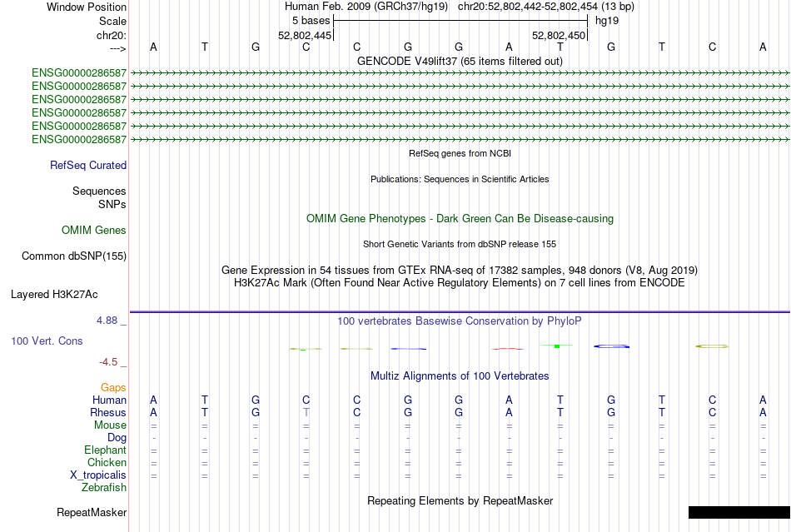This screenshot has height=532, width=791.
Task: Click the Human Feb. 2009 (GRCh37/hg19) title
Action: pyautogui.click(x=366, y=7)
